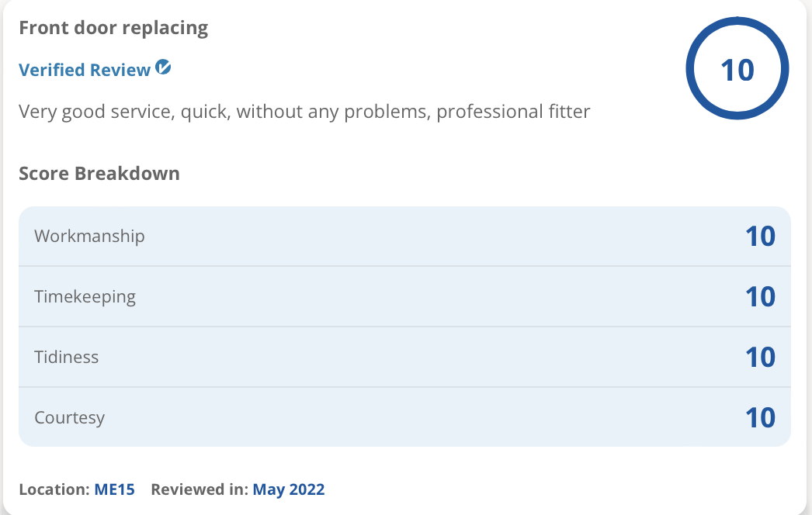This screenshot has width=812, height=515.
Task: Click the Front door replacing review title
Action: (113, 28)
